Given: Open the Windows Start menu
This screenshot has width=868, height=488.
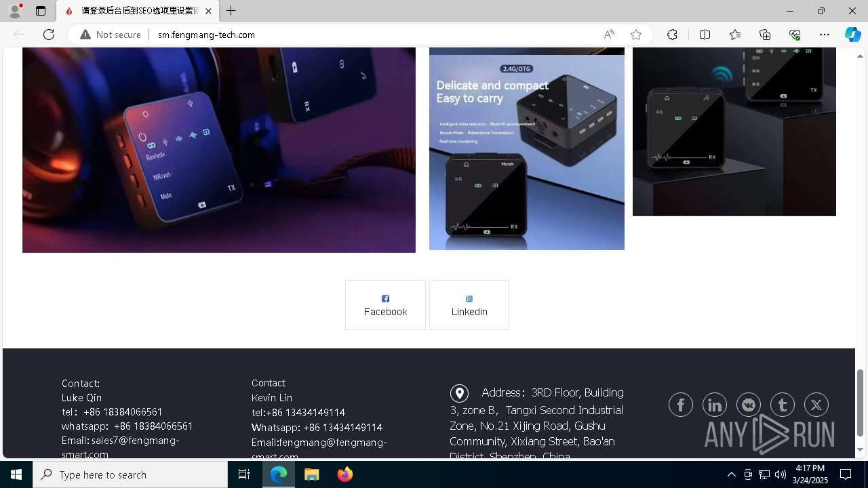Looking at the screenshot, I should (16, 474).
